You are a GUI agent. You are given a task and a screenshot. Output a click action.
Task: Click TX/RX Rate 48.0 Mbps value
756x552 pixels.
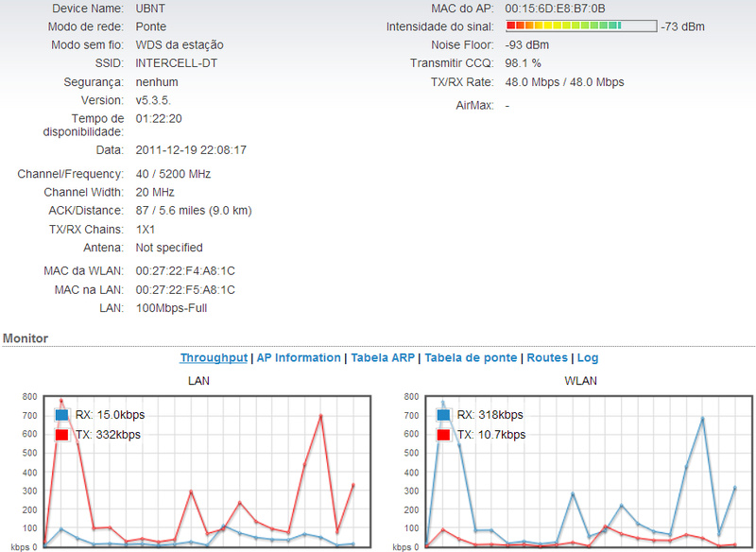coord(564,82)
